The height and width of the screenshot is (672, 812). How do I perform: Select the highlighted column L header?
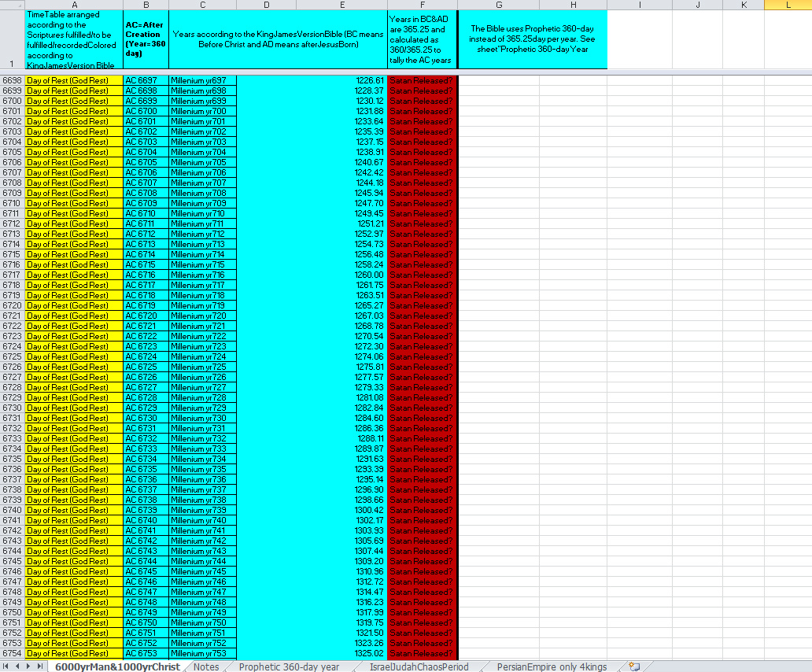coord(788,5)
